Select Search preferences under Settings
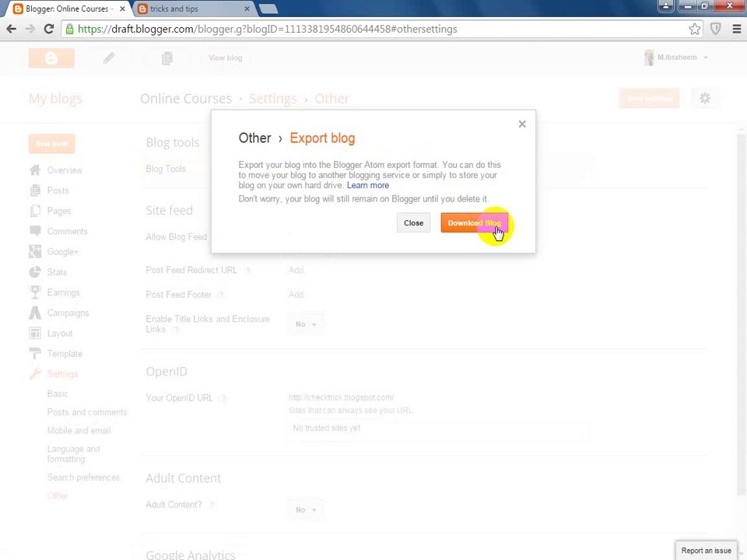This screenshot has width=747, height=560. point(83,478)
